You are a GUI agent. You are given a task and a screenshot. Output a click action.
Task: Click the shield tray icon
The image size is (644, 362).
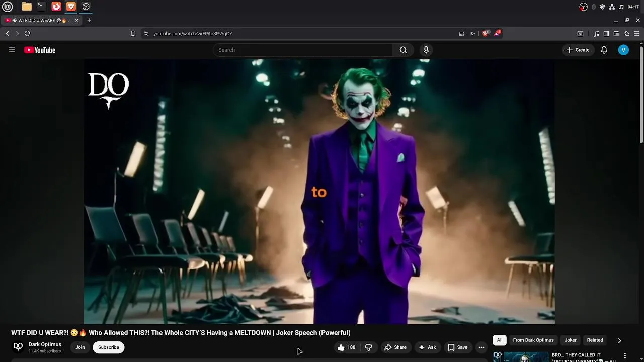point(603,7)
